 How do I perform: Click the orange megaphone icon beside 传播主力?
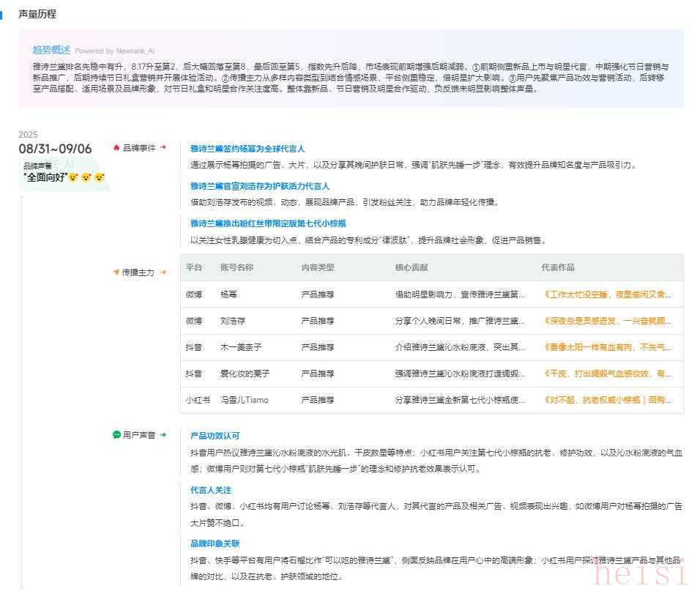116,272
